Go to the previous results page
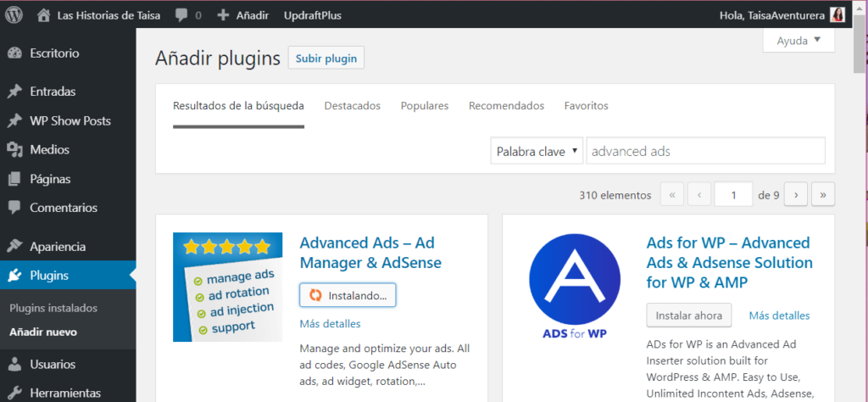868x402 pixels. (699, 195)
